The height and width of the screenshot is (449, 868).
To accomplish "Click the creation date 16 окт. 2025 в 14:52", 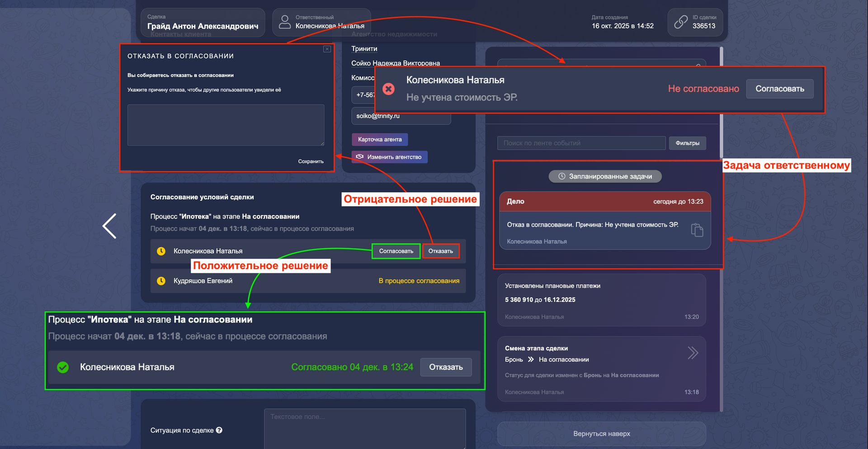I will click(x=623, y=26).
